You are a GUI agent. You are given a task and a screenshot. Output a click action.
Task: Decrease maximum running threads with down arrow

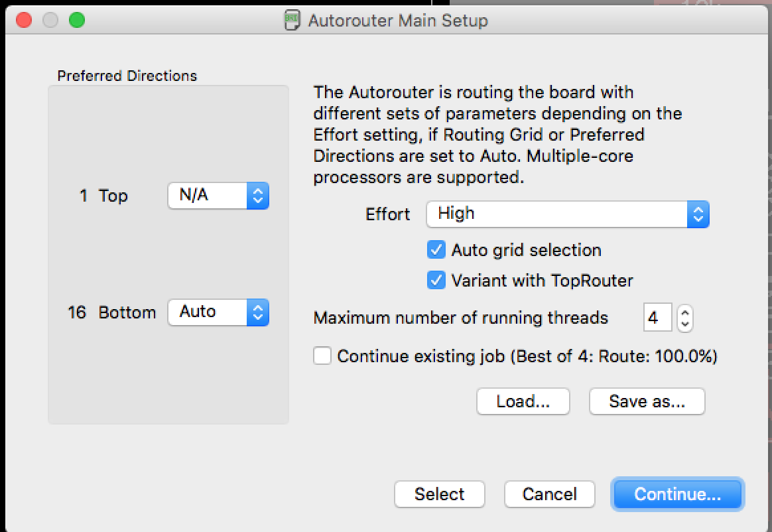click(685, 324)
